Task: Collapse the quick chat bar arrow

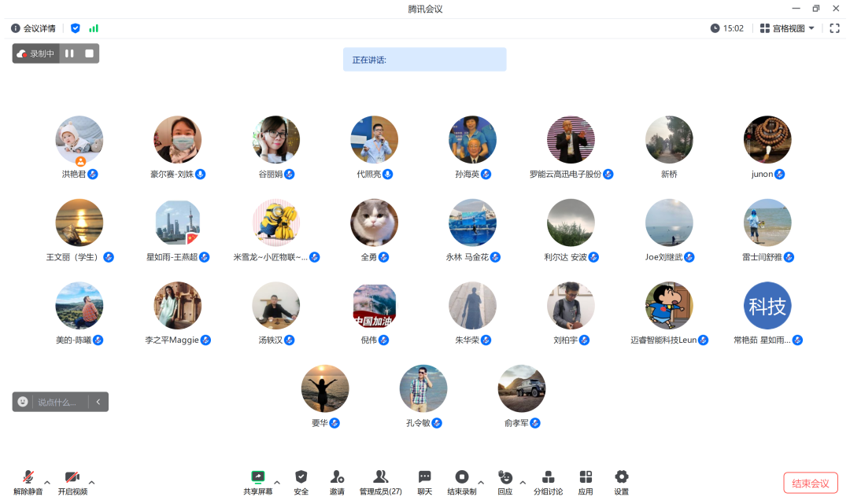Action: coord(98,402)
